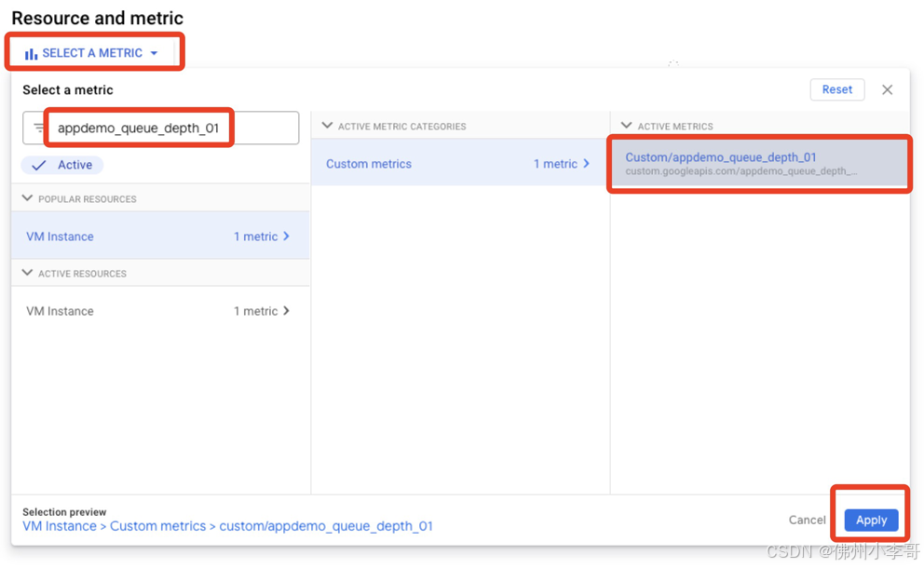Select VM Instance under Popular Resources
The width and height of the screenshot is (924, 568).
(x=160, y=236)
